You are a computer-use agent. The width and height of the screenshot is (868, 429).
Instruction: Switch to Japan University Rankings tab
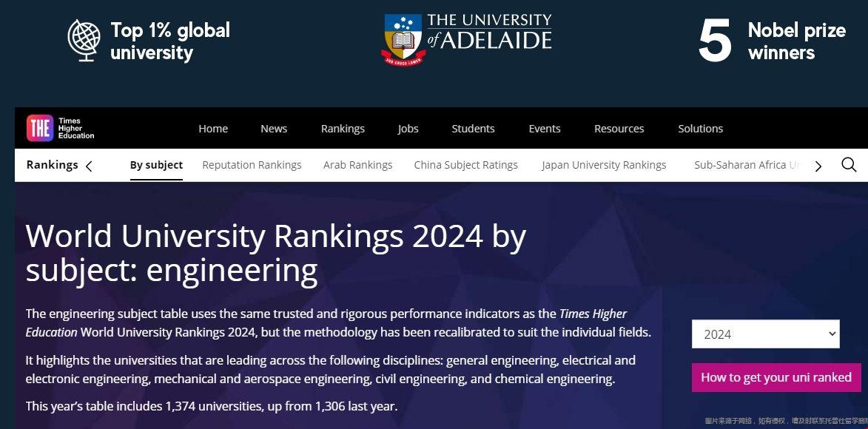[x=604, y=165]
